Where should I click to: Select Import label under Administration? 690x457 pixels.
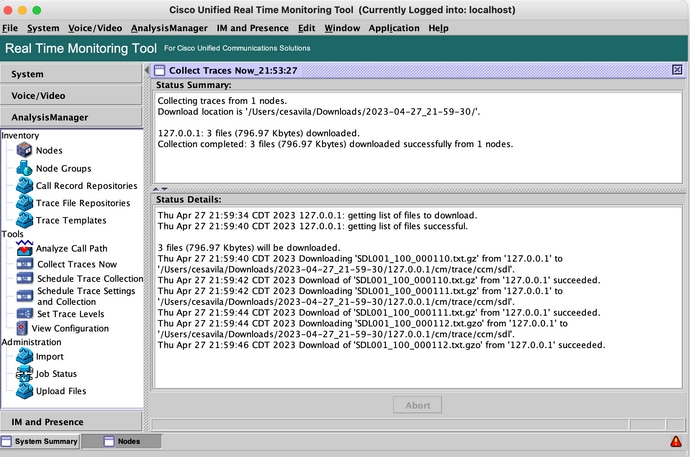(50, 357)
